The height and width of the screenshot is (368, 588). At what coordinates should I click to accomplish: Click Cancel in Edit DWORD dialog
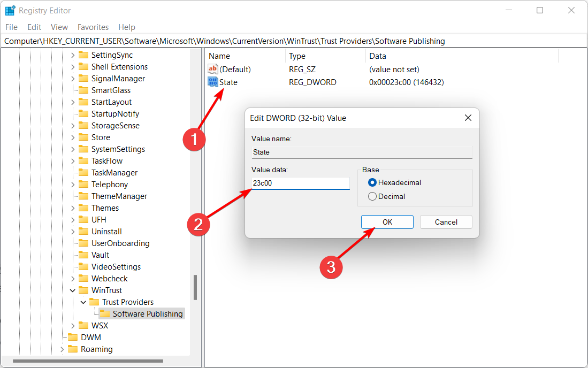click(x=446, y=222)
